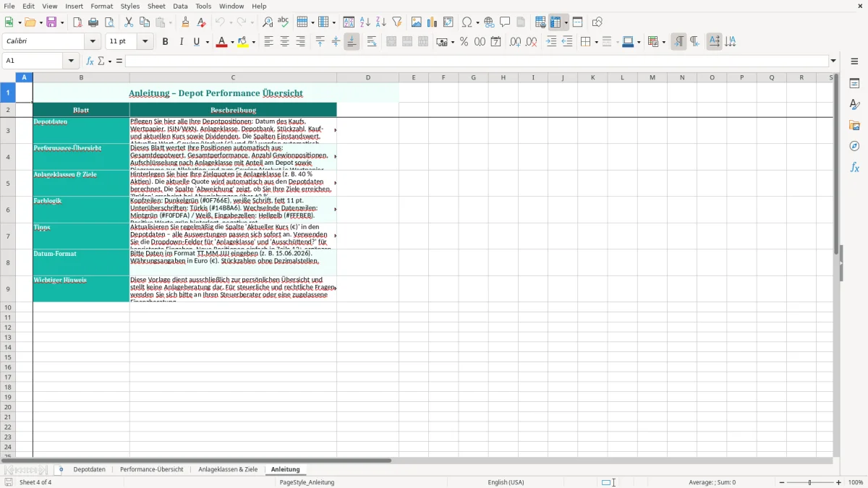Click the Background Color yellow swatch button
This screenshot has width=868, height=488.
click(244, 42)
